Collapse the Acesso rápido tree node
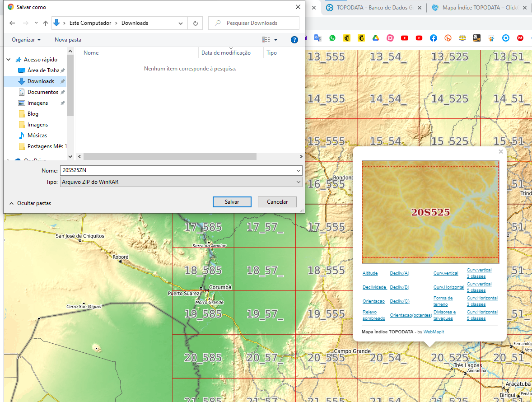 [x=9, y=59]
